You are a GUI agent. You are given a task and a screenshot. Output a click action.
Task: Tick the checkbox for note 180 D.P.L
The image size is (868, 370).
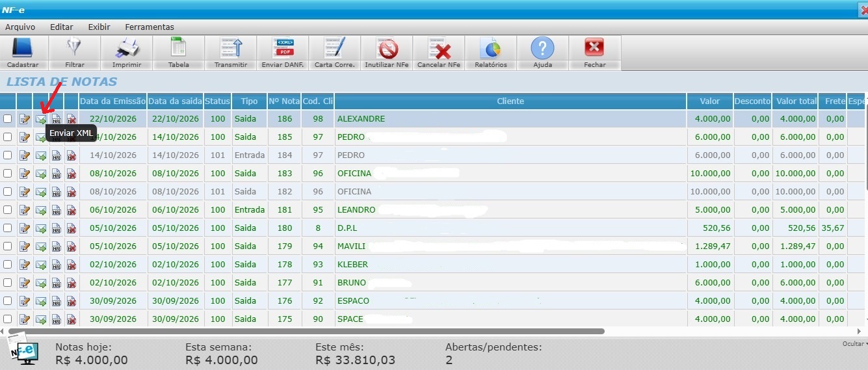pyautogui.click(x=7, y=228)
